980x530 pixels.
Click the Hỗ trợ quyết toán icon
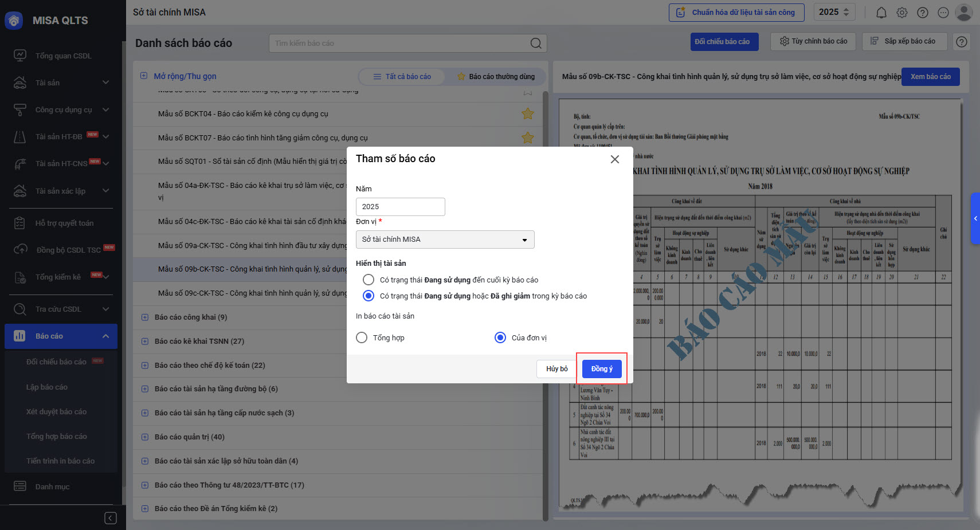(20, 223)
